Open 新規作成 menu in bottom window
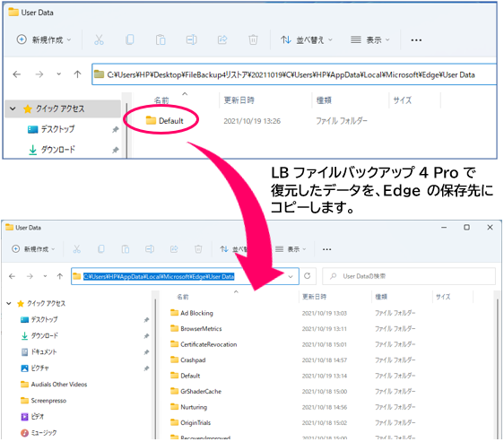 33,249
